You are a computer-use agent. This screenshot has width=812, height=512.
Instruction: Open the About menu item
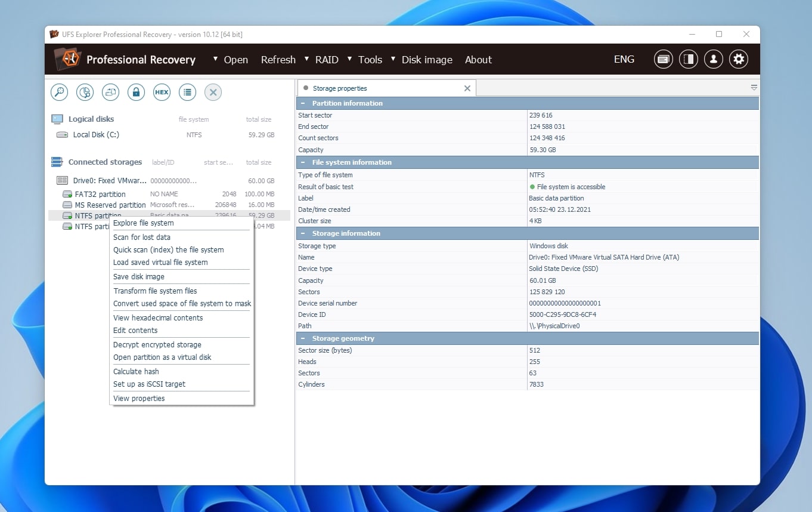(478, 60)
